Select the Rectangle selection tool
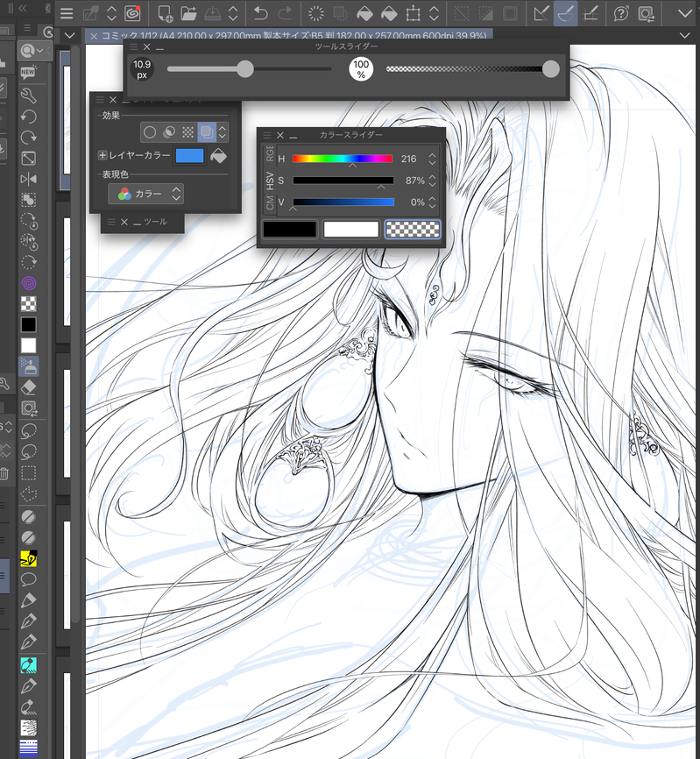The image size is (700, 759). coord(29,472)
